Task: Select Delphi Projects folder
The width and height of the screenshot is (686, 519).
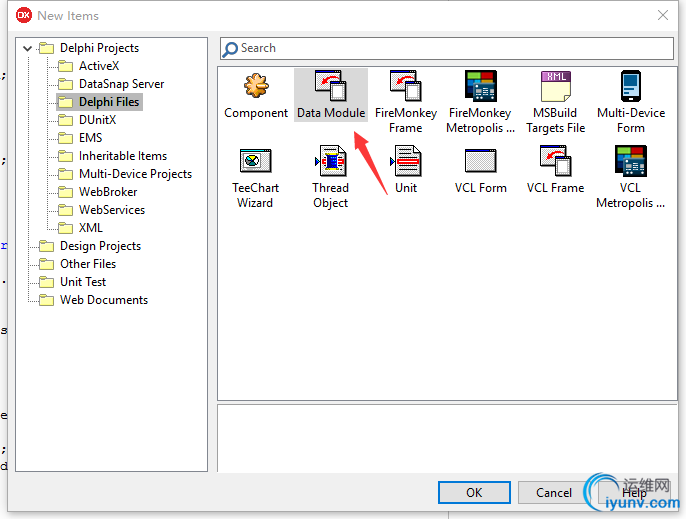Action: point(89,48)
